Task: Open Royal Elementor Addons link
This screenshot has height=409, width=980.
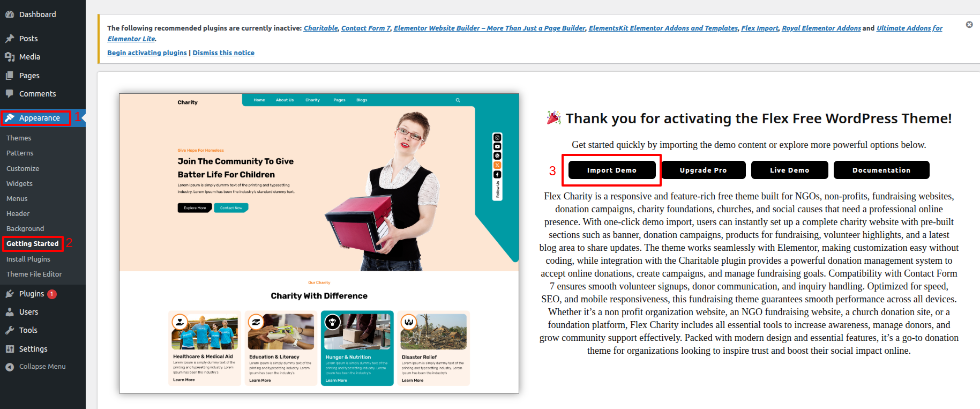Action: 821,28
